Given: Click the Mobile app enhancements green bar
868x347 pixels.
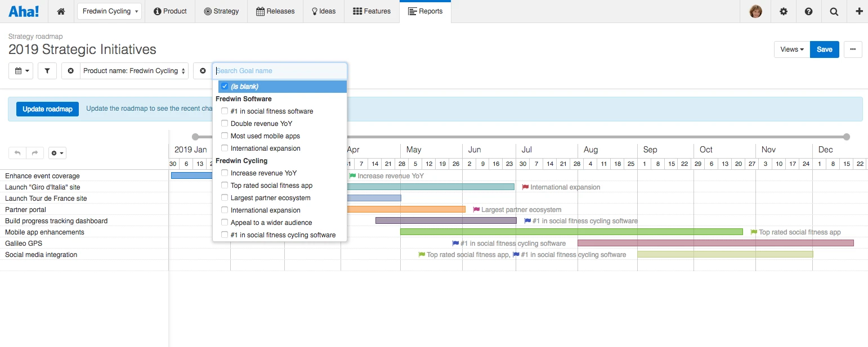Looking at the screenshot, I should point(571,232).
